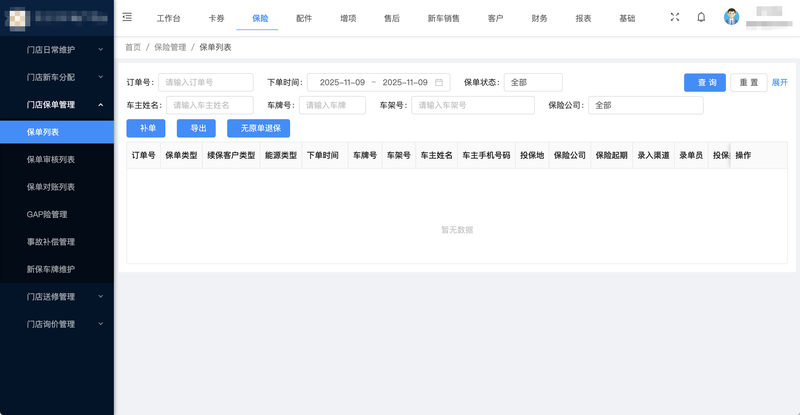Viewport: 800px width, 415px height.
Task: Click the blue 查询 button
Action: tap(704, 82)
